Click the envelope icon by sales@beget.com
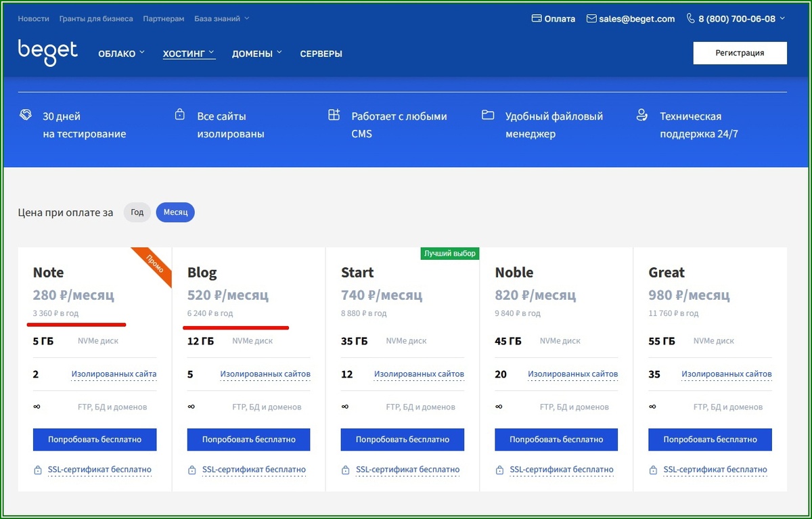The image size is (812, 519). pyautogui.click(x=591, y=19)
